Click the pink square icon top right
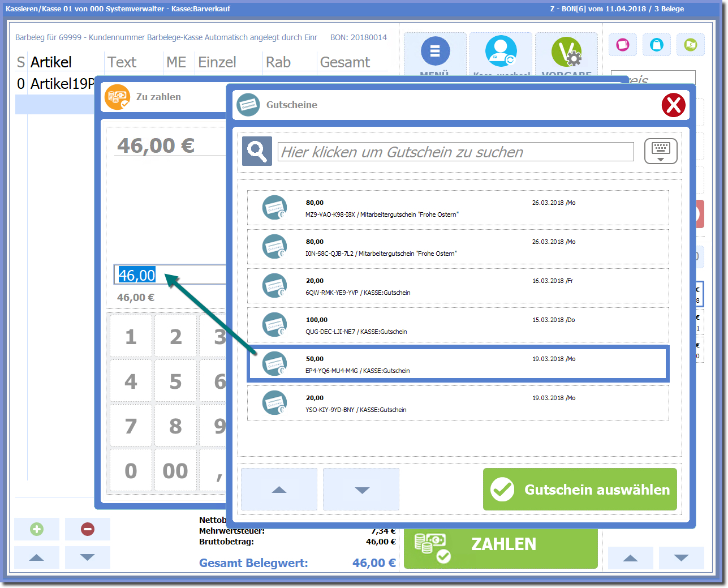 [x=623, y=45]
